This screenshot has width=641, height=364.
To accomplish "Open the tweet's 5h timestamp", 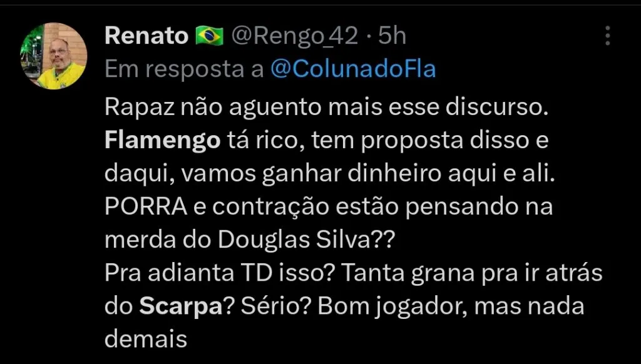I will [x=393, y=36].
